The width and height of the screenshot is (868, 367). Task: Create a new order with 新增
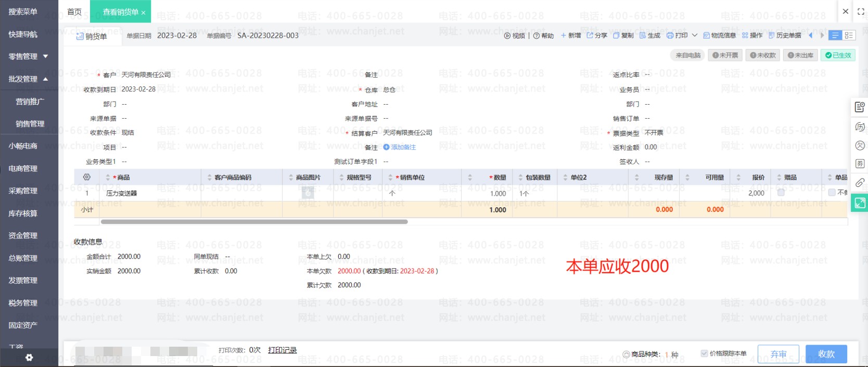[570, 35]
